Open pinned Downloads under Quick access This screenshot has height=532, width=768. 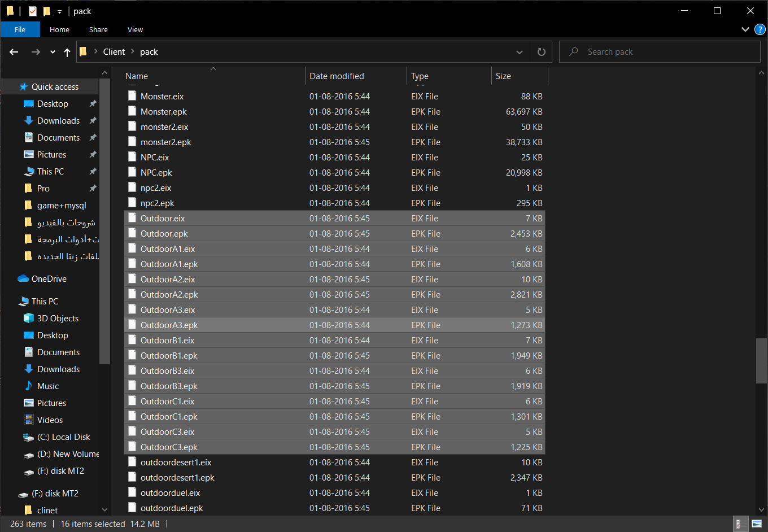pos(58,121)
